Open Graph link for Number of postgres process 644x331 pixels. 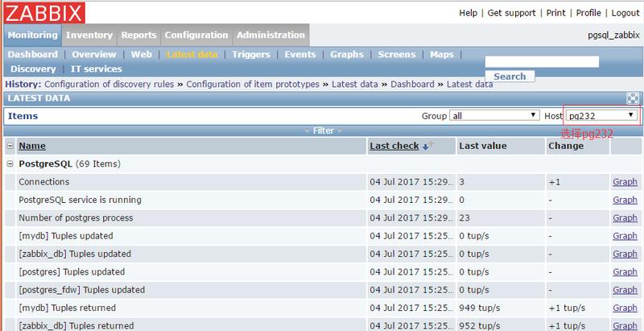point(625,218)
